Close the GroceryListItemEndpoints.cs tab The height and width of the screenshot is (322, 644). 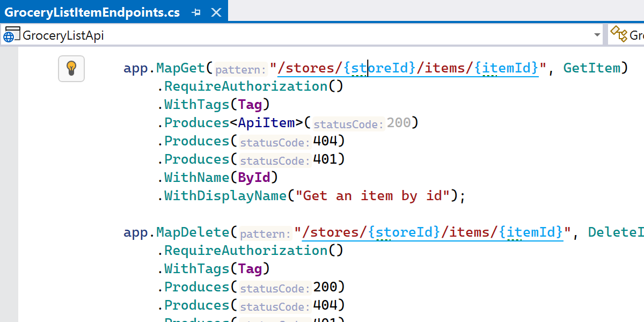pyautogui.click(x=216, y=12)
